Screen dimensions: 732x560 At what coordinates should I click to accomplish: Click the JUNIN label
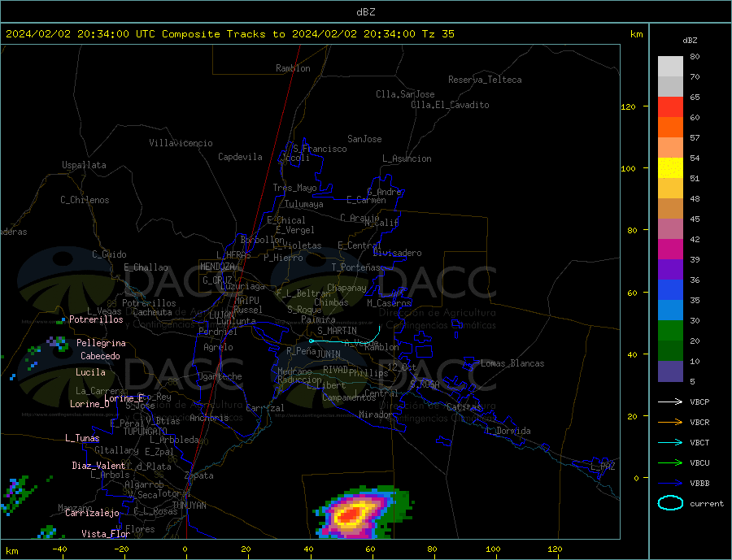(329, 354)
